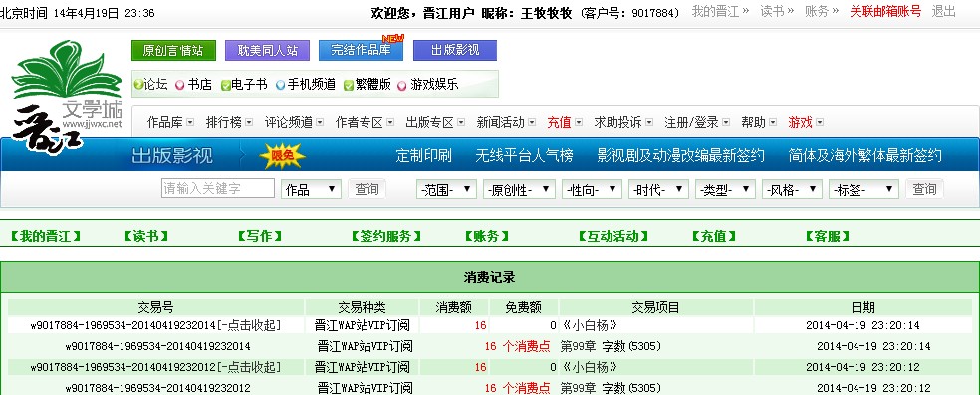The width and height of the screenshot is (980, 395).
Task: Click the 原创言情站 button
Action: tap(173, 51)
